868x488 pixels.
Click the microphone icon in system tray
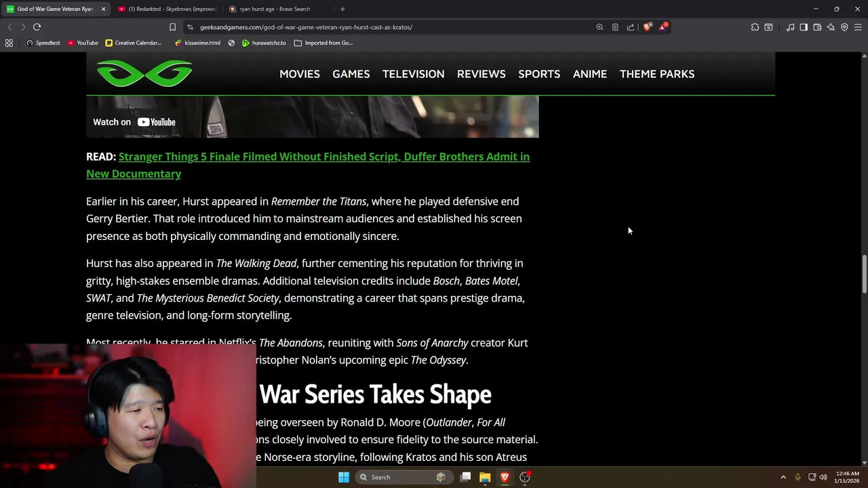(797, 477)
